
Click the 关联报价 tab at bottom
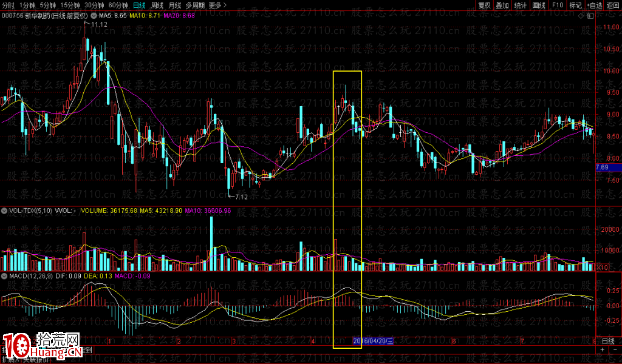[x=35, y=360]
